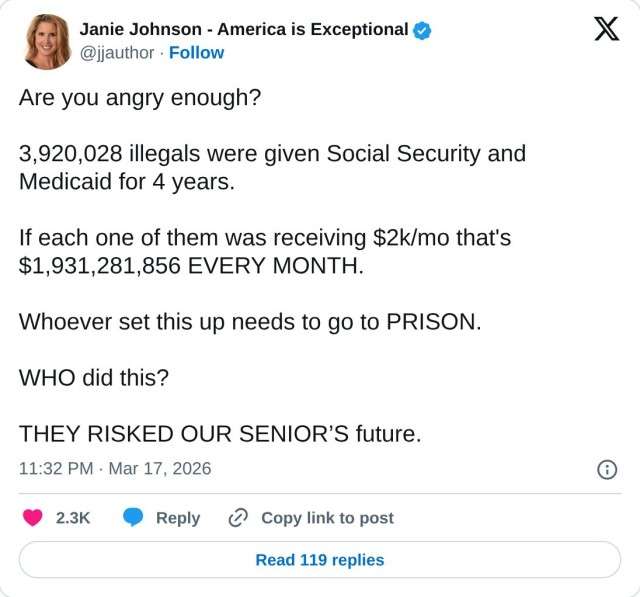This screenshot has height=597, width=640.
Task: Click the blue verified checkmark badge
Action: coord(423,29)
